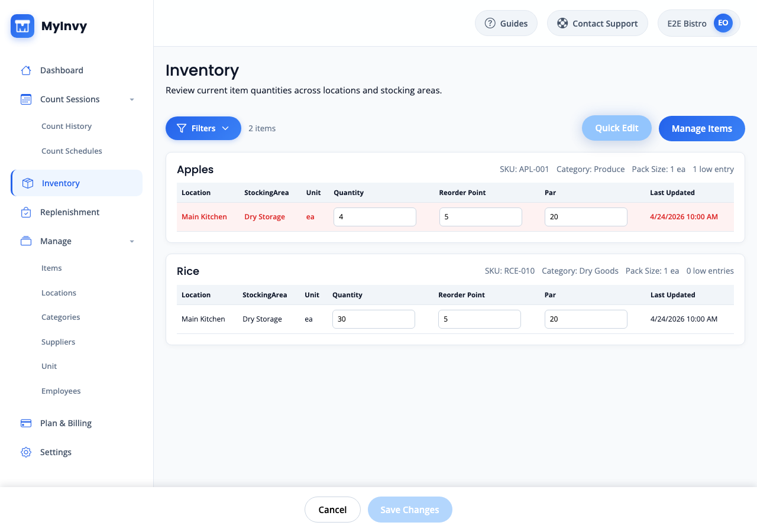Screen dimensions: 757x532
Task: Click the Apples item title
Action: click(195, 170)
